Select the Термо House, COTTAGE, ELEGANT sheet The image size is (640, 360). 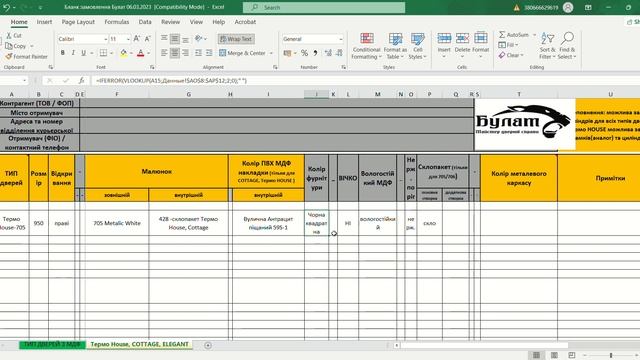coord(140,344)
